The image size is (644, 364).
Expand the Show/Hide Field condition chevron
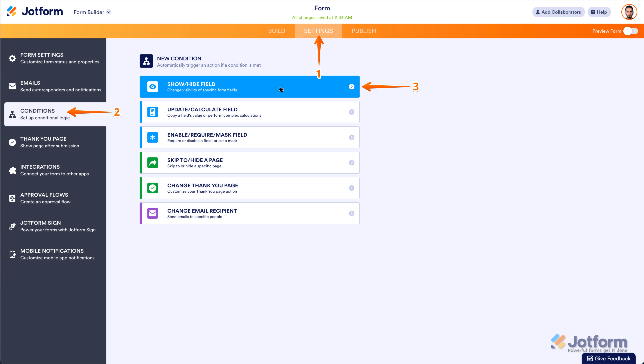tap(352, 86)
